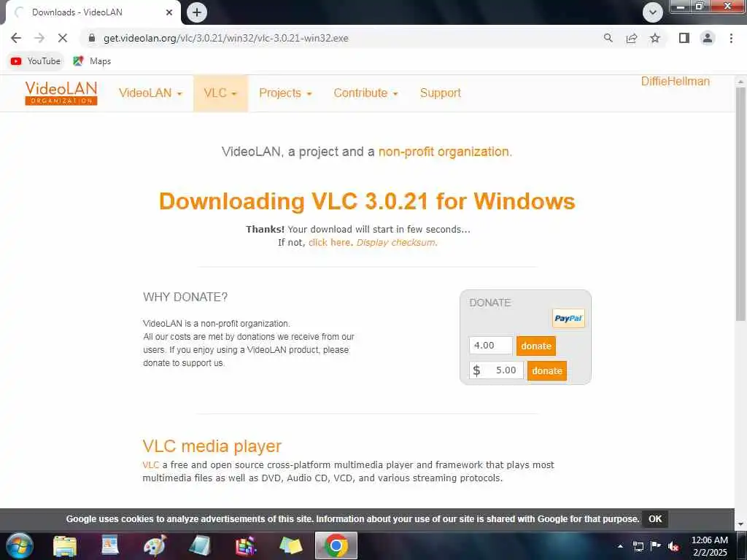This screenshot has width=747, height=560.
Task: Open the tab search dropdown
Action: coord(653,12)
